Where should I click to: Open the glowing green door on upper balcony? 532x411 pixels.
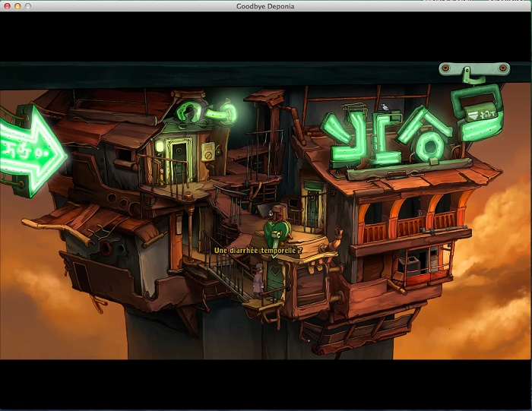coord(179,161)
